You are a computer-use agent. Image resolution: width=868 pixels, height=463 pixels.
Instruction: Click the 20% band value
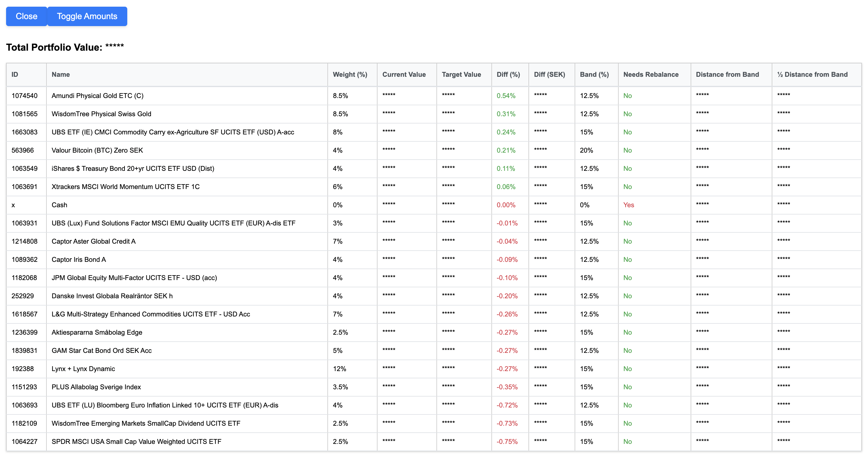click(586, 150)
